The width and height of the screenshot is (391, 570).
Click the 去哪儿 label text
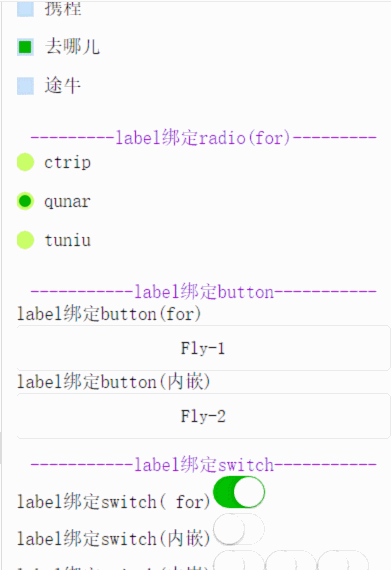click(72, 47)
